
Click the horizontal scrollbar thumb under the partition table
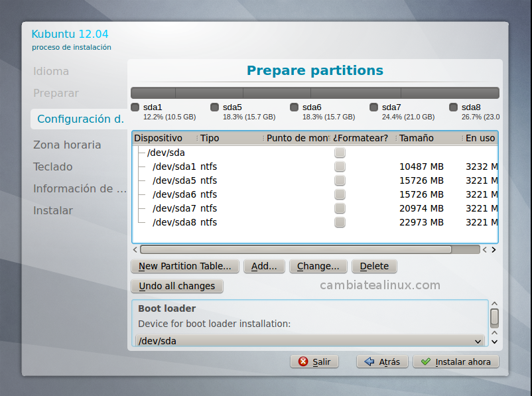click(296, 250)
